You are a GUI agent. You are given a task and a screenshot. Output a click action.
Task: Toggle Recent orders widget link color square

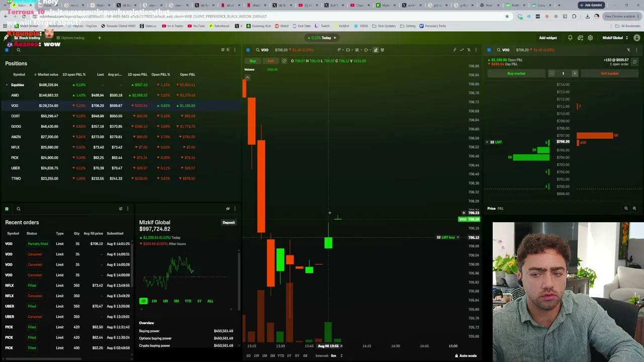(x=7, y=209)
